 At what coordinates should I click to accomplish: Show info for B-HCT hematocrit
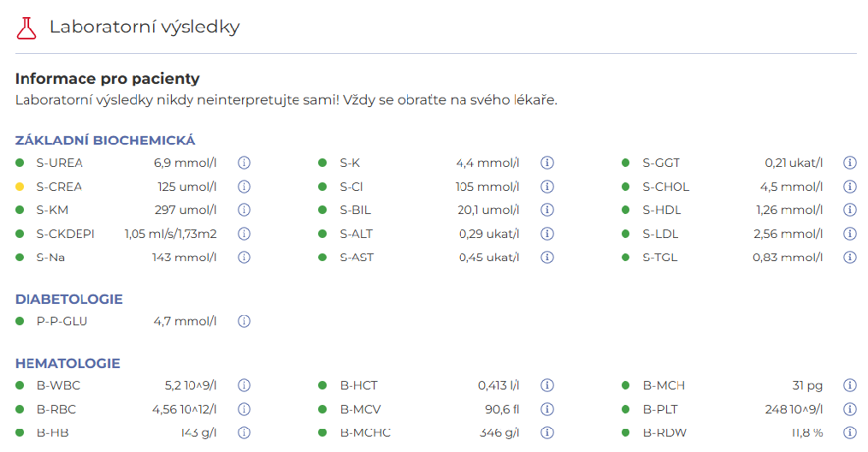click(547, 385)
